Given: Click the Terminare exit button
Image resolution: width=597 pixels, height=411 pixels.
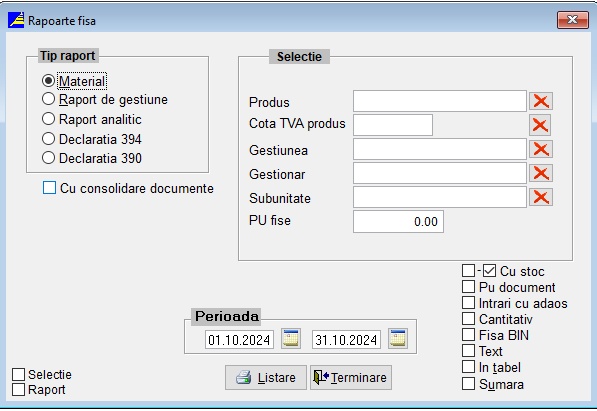Looking at the screenshot, I should (x=351, y=377).
